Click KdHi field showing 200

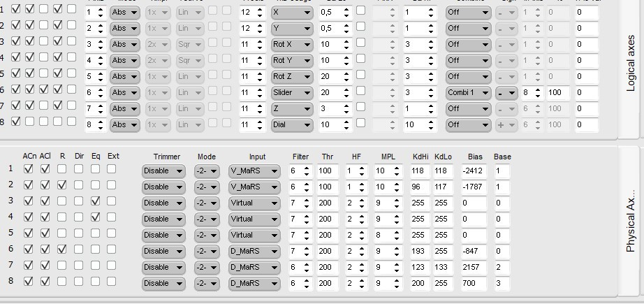(420, 283)
